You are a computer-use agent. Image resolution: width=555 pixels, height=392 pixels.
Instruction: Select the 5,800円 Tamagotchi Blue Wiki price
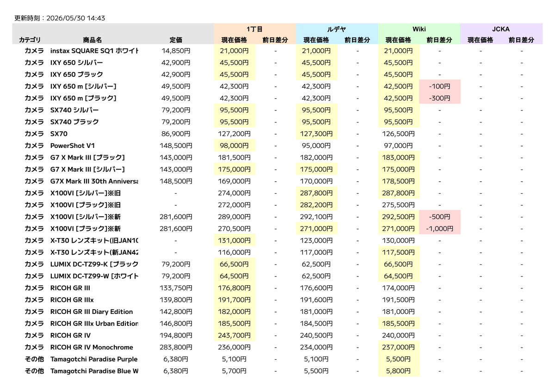click(399, 371)
